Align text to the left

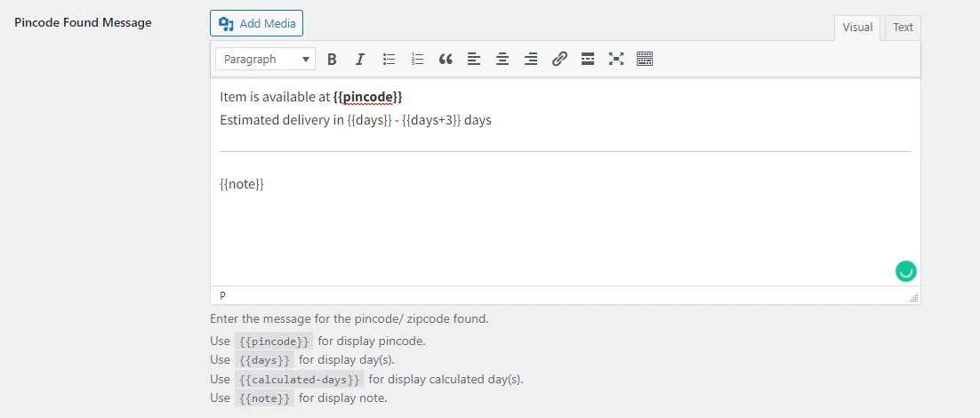[x=474, y=60]
